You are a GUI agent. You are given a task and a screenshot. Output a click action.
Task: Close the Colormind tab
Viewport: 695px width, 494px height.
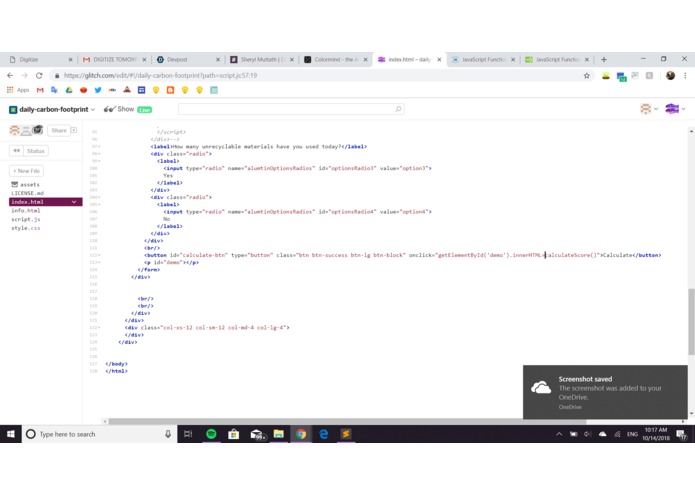365,59
